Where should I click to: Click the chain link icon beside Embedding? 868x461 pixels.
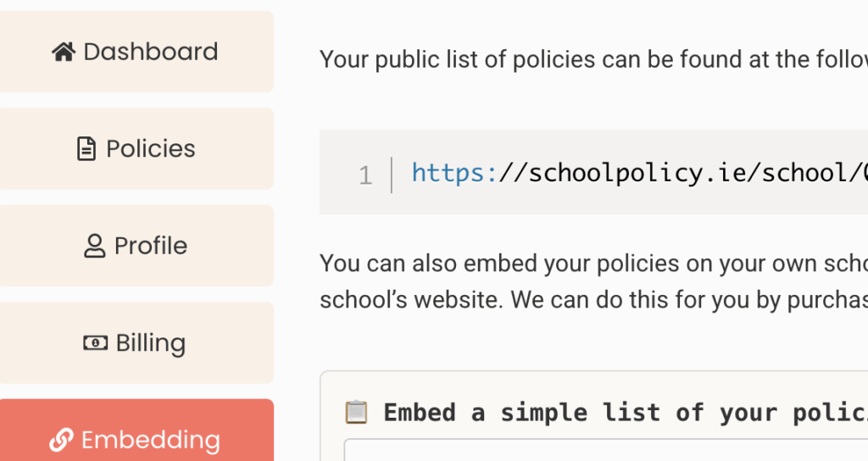(x=61, y=440)
